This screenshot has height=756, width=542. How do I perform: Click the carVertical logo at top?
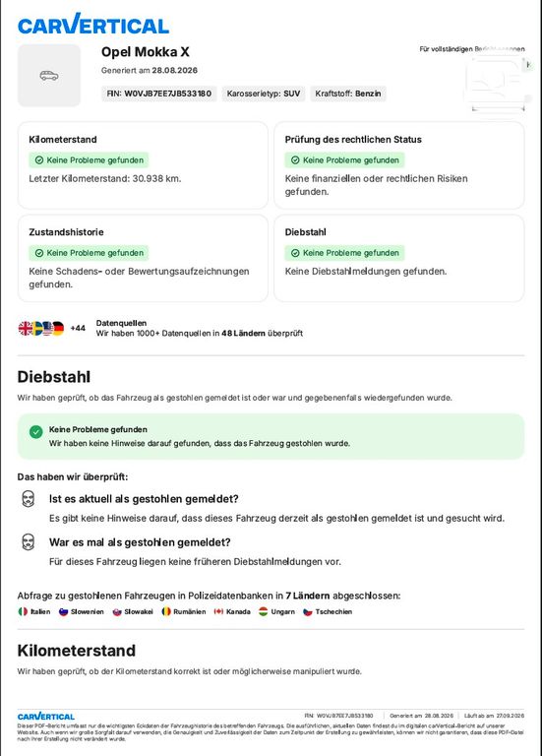[x=93, y=24]
